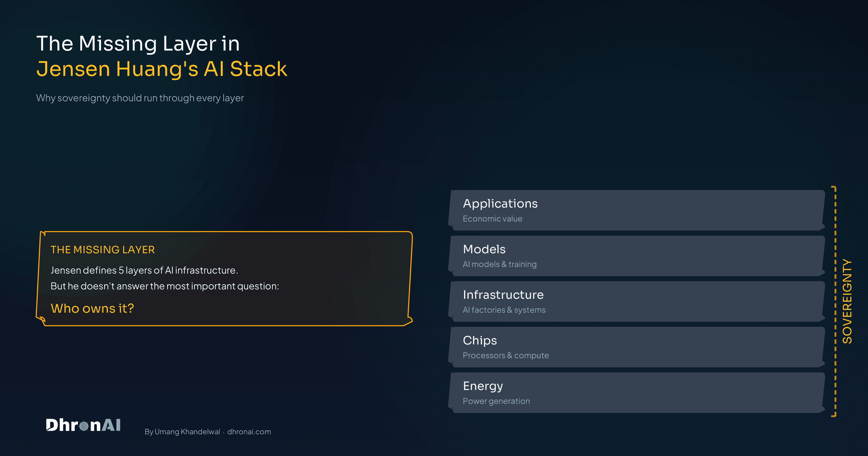Screen dimensions: 868x456
Task: Click the 'AI models & training' description text
Action: (x=500, y=264)
